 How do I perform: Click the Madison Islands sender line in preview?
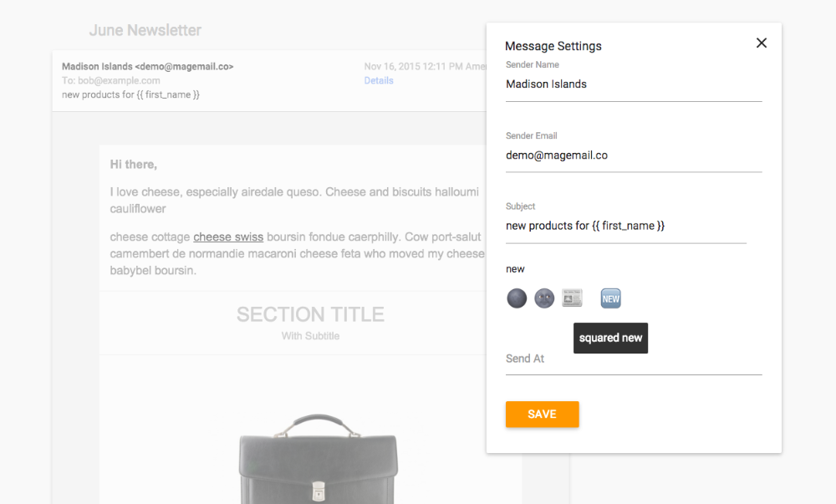pos(148,67)
